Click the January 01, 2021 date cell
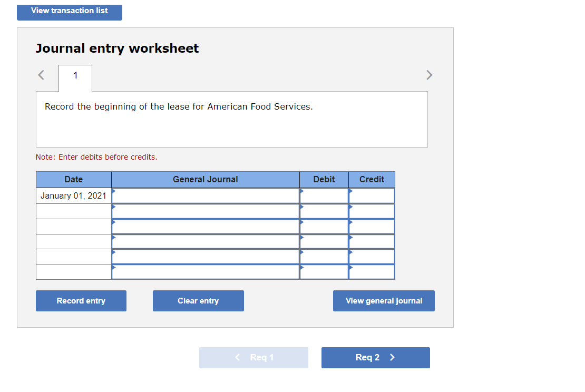This screenshot has height=392, width=585. coord(73,195)
